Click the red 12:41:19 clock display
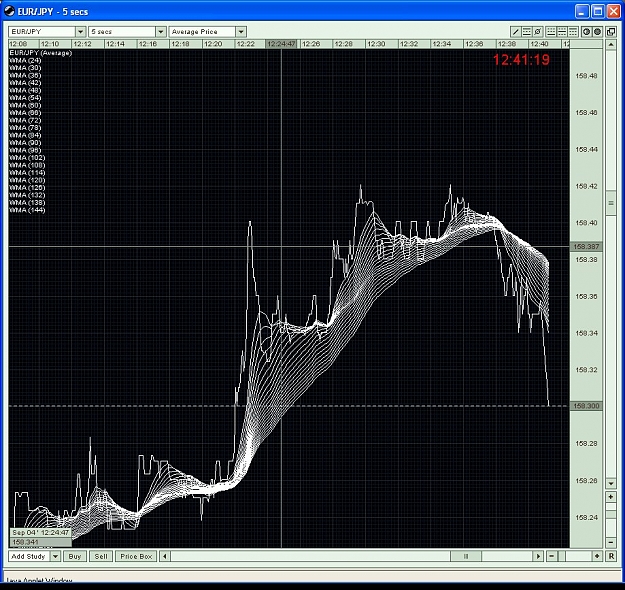 (x=521, y=60)
